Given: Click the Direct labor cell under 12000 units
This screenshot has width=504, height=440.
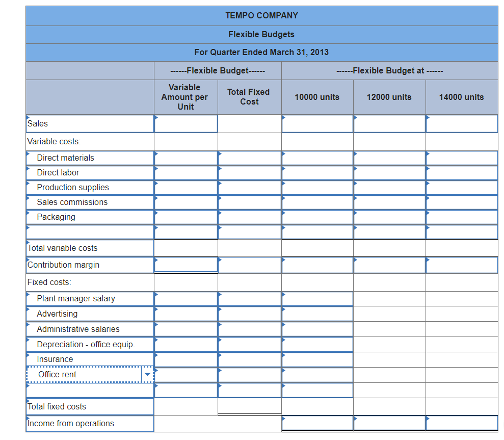Looking at the screenshot, I should pyautogui.click(x=389, y=172).
